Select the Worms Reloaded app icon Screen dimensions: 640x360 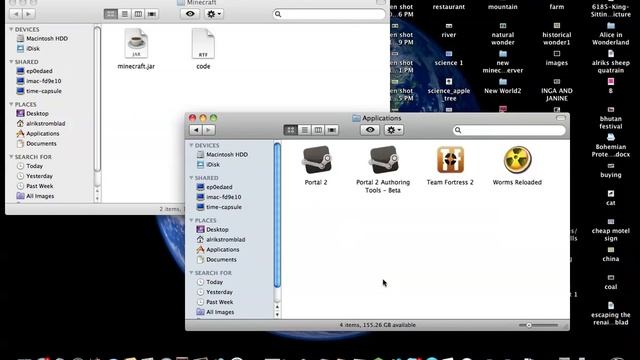point(517,160)
